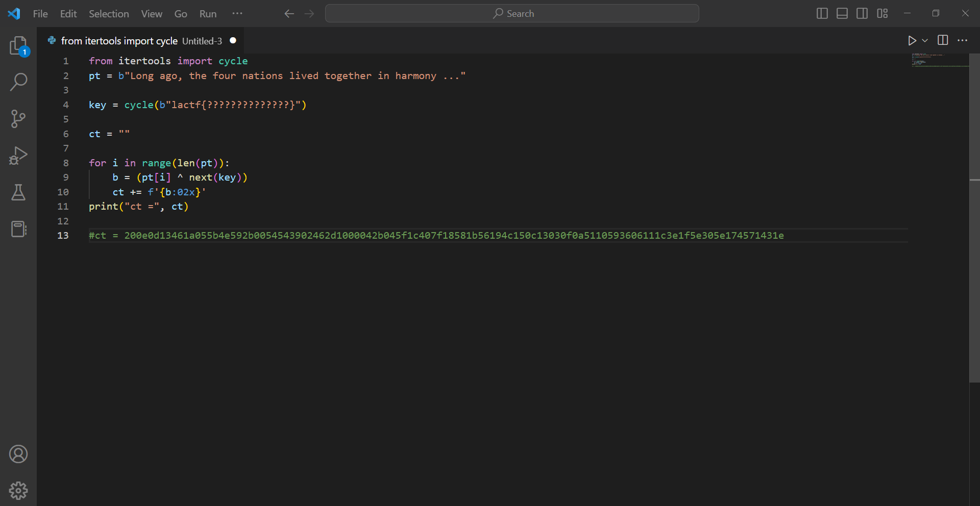980x506 pixels.
Task: Toggle the bottom Panel visibility
Action: (x=842, y=14)
